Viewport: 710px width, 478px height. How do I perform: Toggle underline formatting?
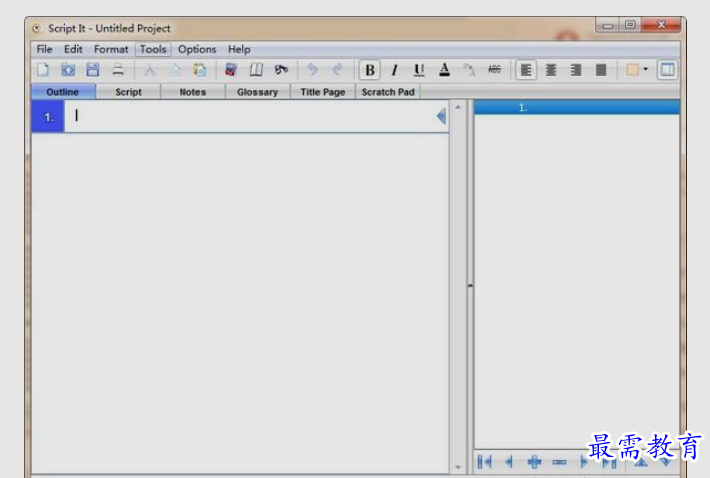tap(419, 70)
